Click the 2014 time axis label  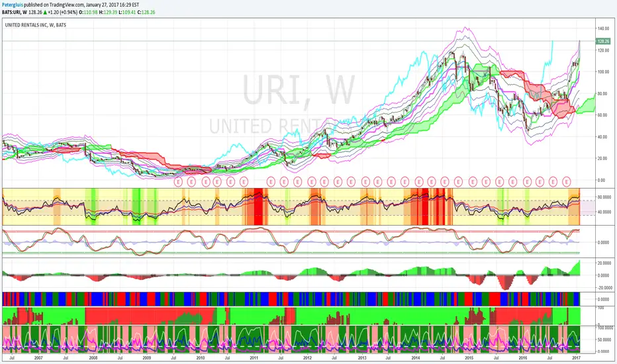coord(416,357)
